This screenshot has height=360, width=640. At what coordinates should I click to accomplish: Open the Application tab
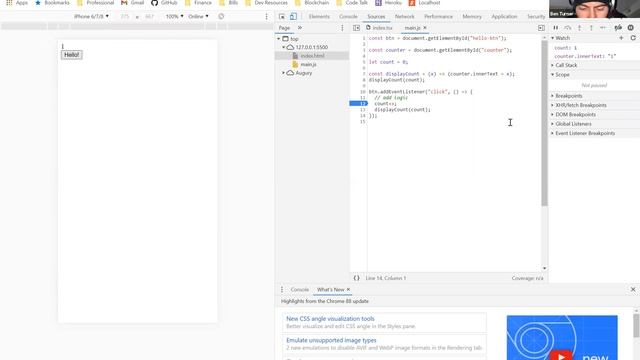[504, 16]
